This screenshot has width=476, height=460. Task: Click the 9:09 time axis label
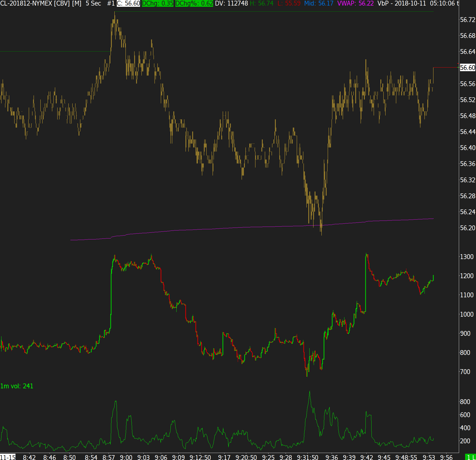point(178,457)
